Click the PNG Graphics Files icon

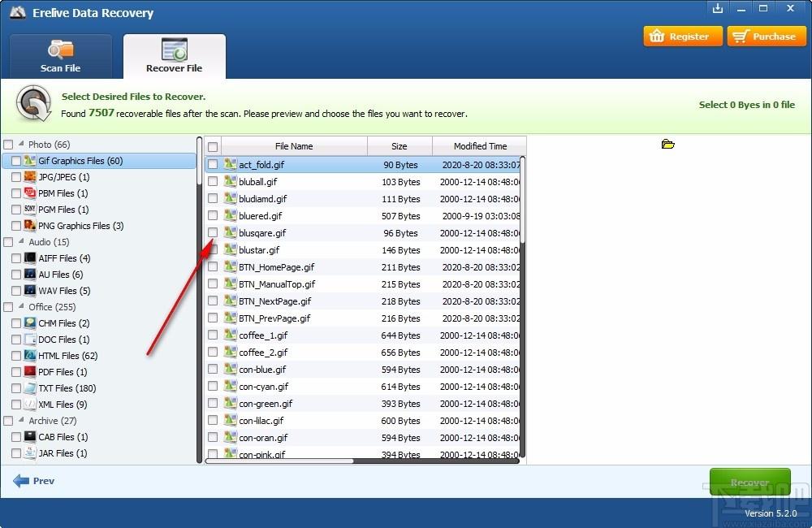click(x=30, y=225)
